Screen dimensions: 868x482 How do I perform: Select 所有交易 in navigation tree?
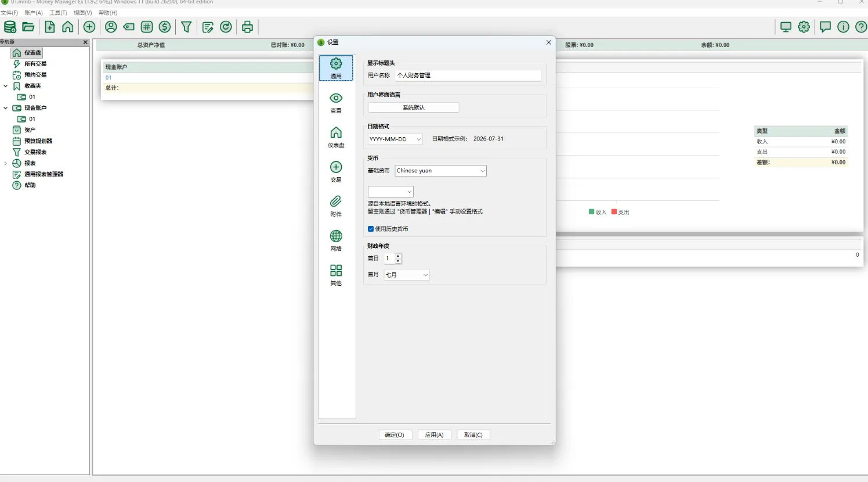[35, 64]
